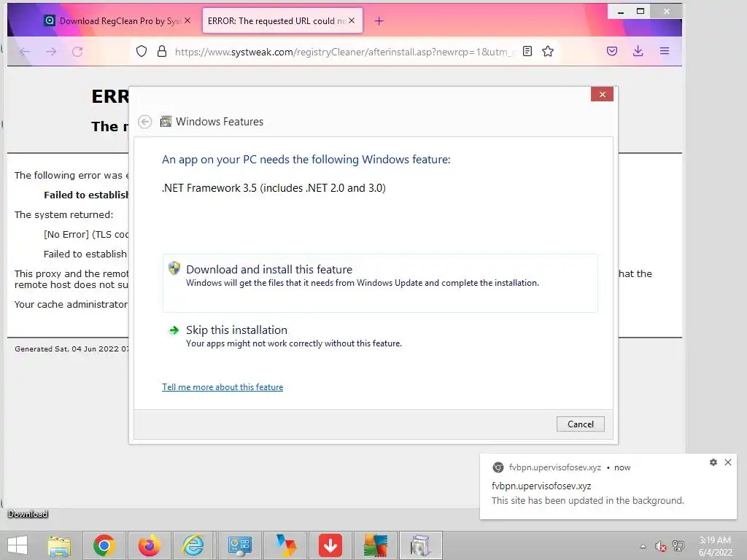Open a new tab with plus button

pyautogui.click(x=379, y=21)
